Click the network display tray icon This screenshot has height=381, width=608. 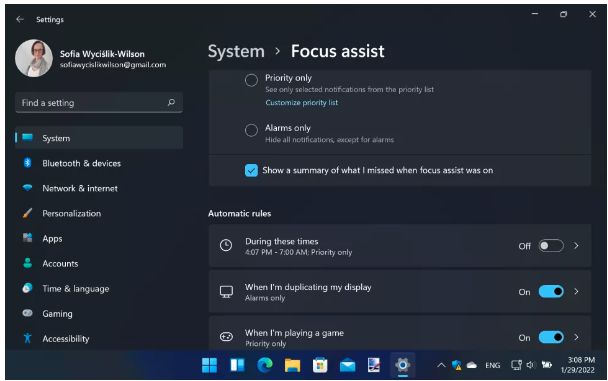click(x=516, y=365)
